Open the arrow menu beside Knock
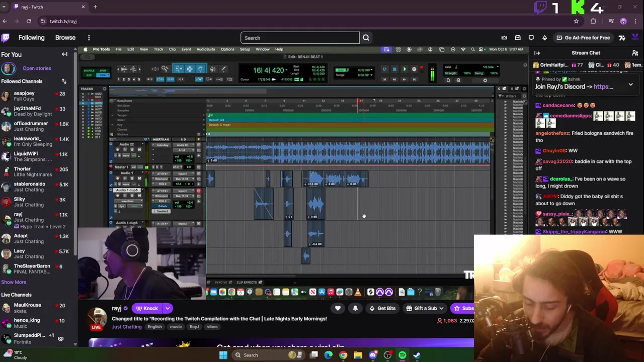644x362 pixels. [168, 308]
